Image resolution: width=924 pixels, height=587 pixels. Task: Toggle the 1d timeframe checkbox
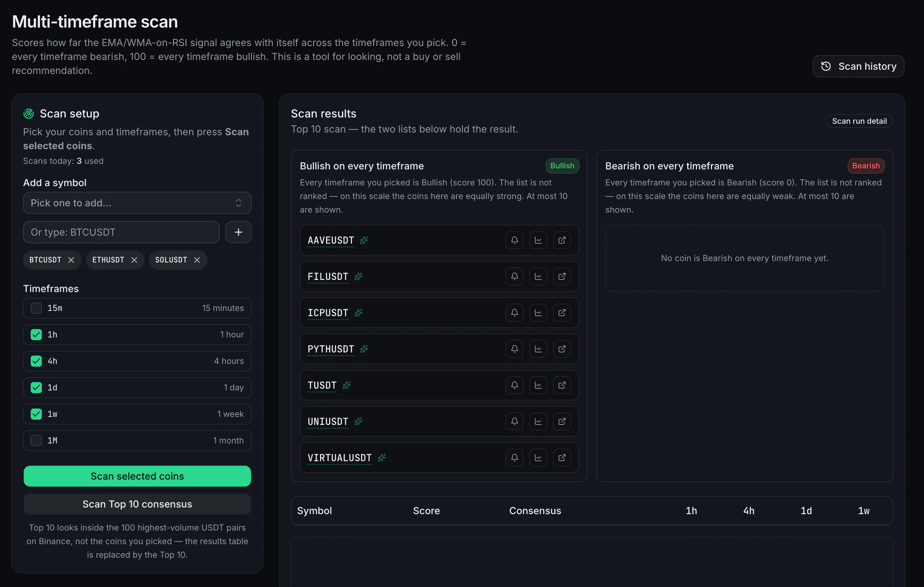[x=36, y=388]
